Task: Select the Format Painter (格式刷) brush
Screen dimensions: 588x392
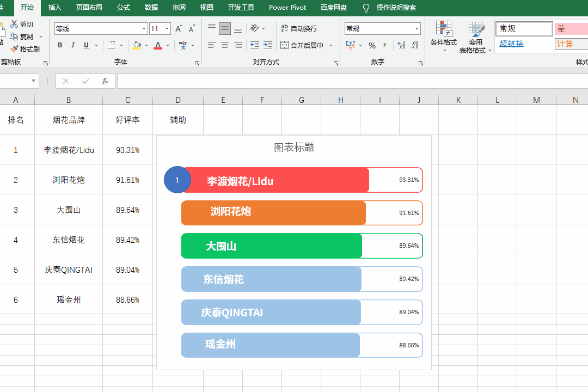Action: pyautogui.click(x=14, y=49)
